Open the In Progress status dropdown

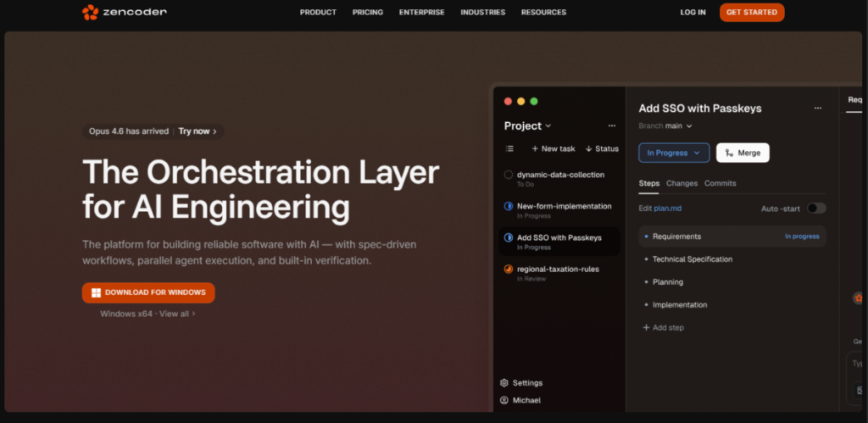673,153
